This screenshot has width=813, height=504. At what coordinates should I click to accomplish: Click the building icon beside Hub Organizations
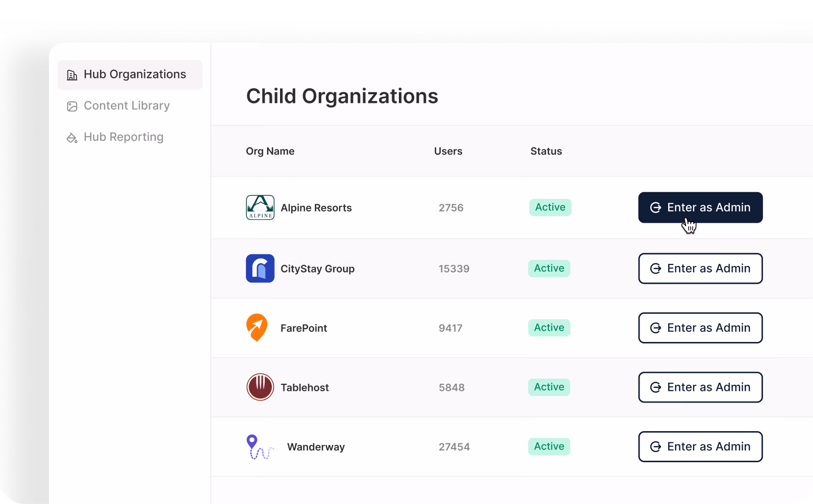72,75
